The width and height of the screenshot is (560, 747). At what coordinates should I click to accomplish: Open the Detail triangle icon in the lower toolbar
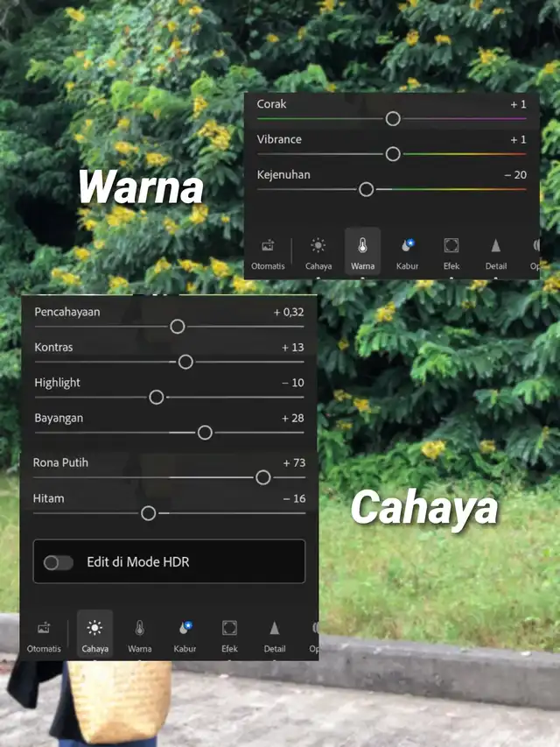[x=274, y=634]
